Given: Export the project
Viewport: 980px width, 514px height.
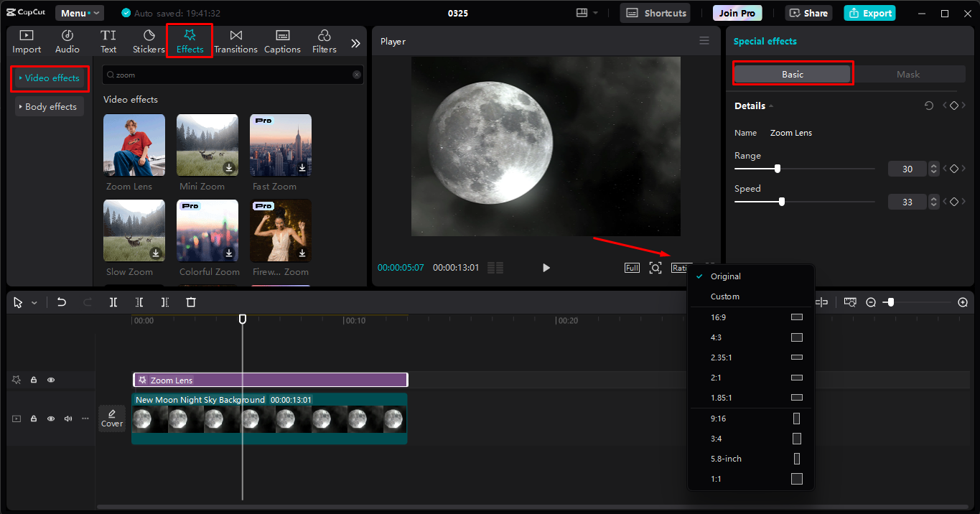Looking at the screenshot, I should coord(869,12).
